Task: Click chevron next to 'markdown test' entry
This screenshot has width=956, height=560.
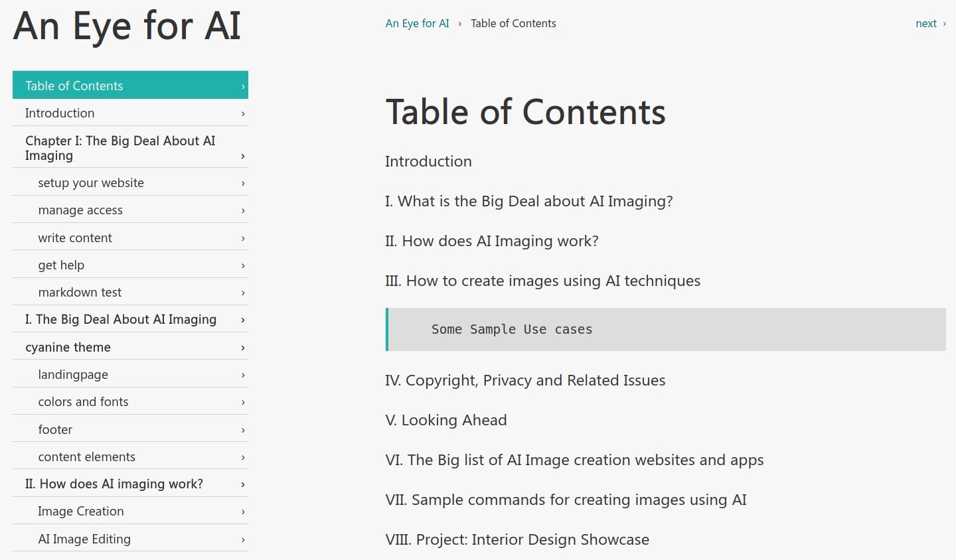Action: [x=243, y=293]
